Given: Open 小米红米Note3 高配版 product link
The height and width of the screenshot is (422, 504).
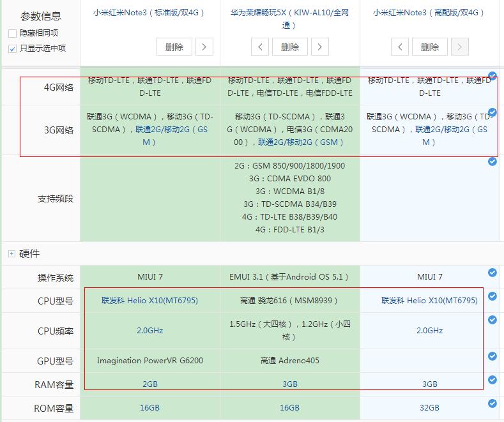Looking at the screenshot, I should point(429,13).
